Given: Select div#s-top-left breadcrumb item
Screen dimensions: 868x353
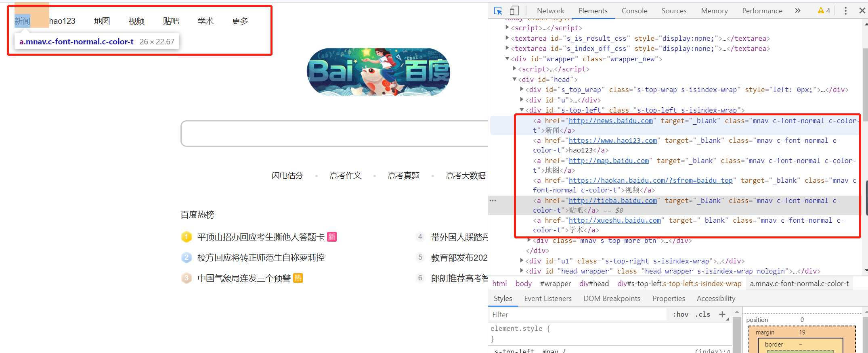Looking at the screenshot, I should point(679,284).
